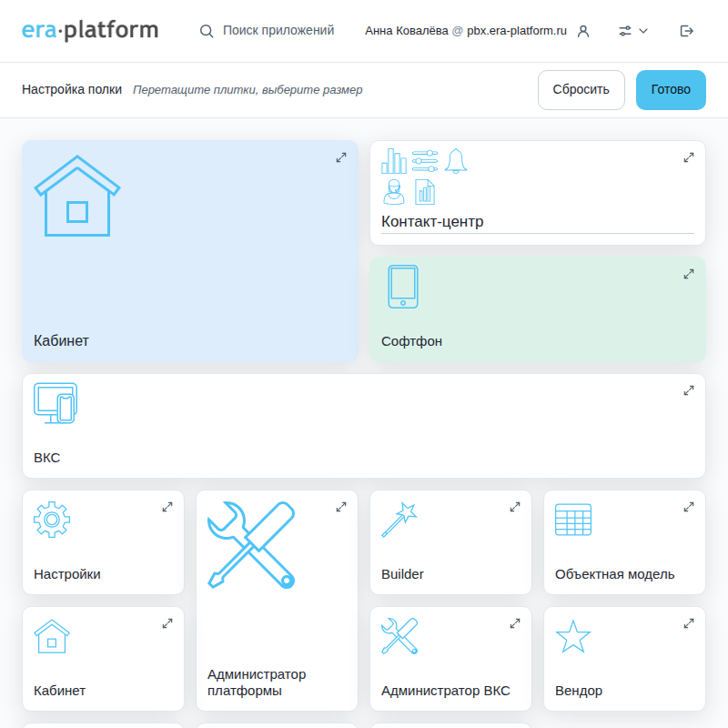Click the Софтфон tile label
This screenshot has height=728, width=728.
click(x=411, y=341)
